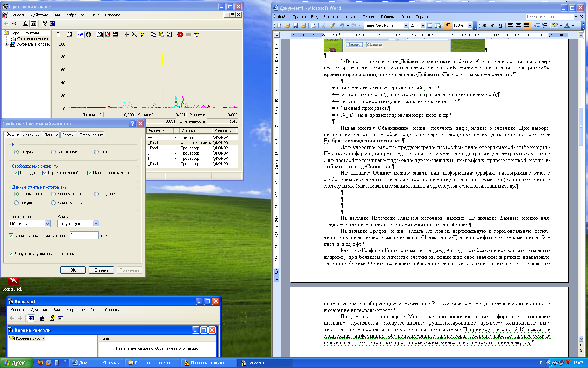Select View log data cylinder icon
The width and height of the screenshot is (588, 368).
click(89, 34)
